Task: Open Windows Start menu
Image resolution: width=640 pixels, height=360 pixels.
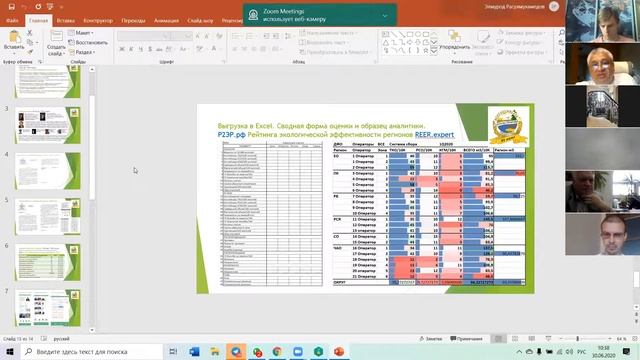Action: [x=10, y=351]
